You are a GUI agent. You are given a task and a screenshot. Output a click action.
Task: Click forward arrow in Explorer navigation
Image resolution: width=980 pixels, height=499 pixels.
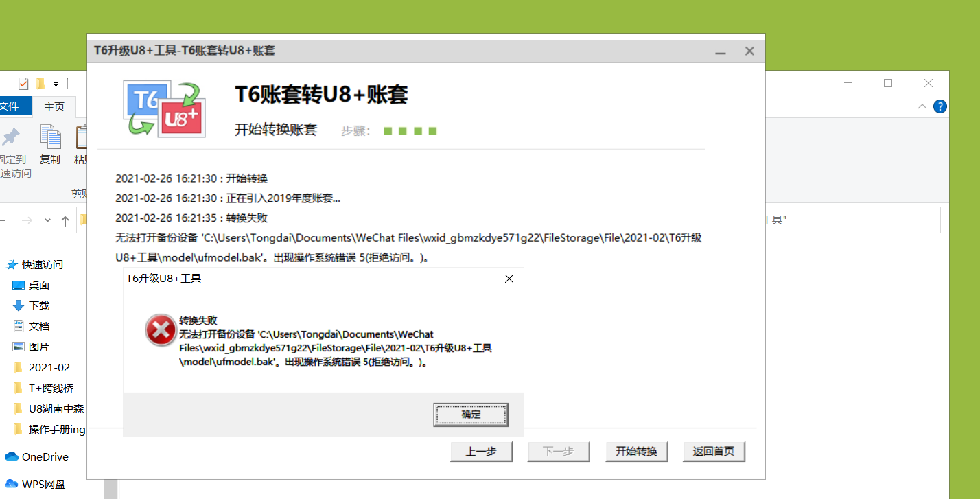pos(27,220)
